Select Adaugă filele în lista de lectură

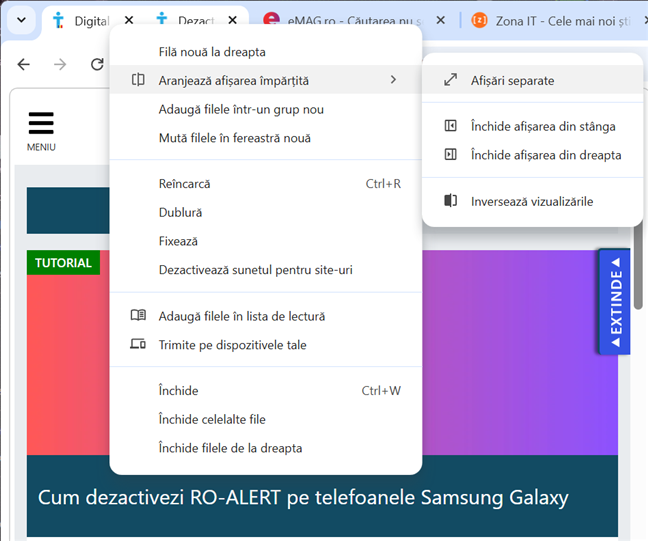pos(266,316)
